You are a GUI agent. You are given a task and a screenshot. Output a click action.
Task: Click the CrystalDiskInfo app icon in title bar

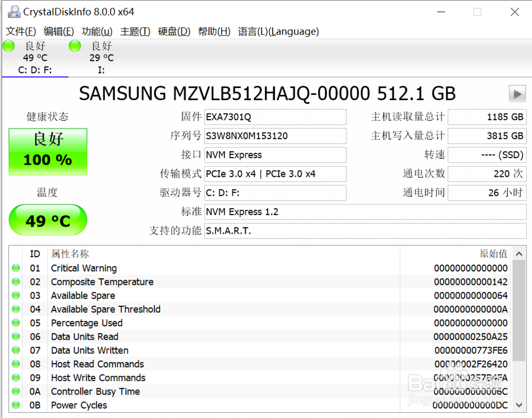pos(14,12)
